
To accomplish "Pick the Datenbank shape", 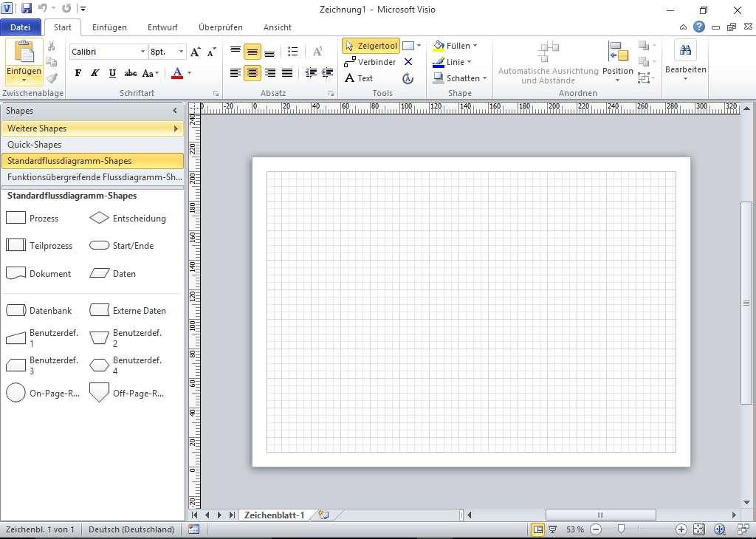I will pyautogui.click(x=16, y=311).
